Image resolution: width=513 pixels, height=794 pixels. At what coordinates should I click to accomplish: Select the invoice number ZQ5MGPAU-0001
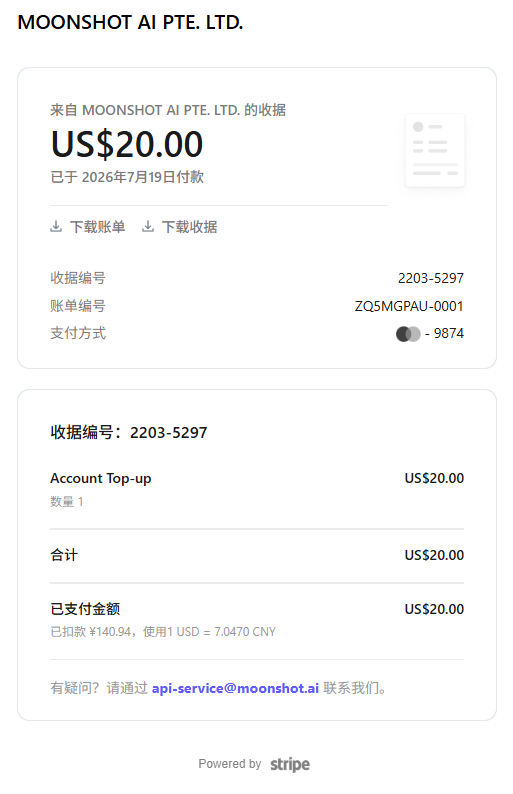(409, 306)
